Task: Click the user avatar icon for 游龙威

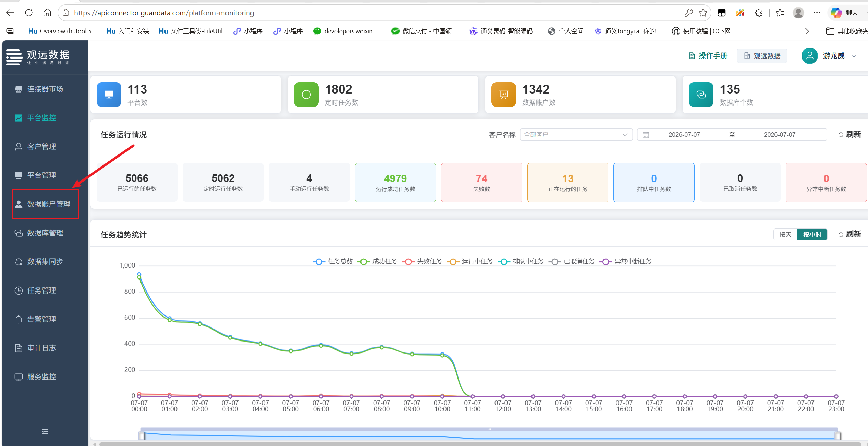Action: point(810,55)
